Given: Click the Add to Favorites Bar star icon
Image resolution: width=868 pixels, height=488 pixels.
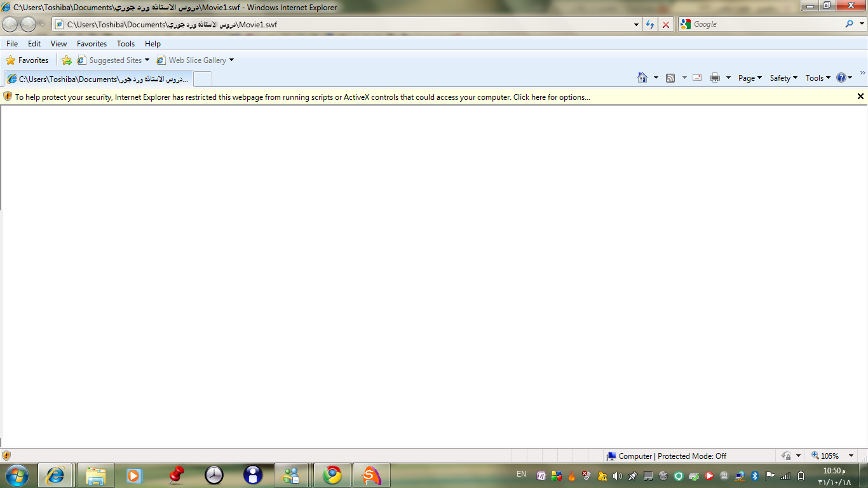Looking at the screenshot, I should 67,60.
